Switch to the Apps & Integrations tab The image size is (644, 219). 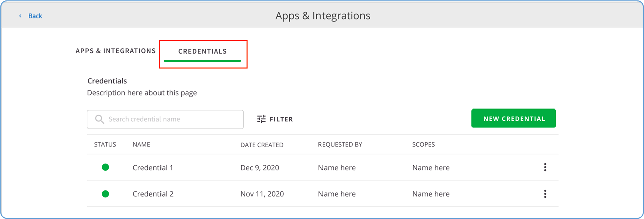click(x=116, y=51)
